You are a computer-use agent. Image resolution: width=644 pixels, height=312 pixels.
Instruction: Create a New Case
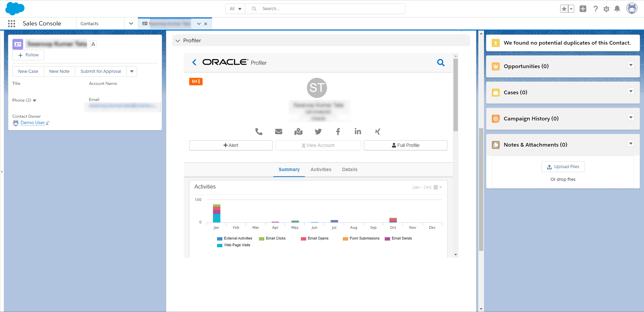tap(28, 71)
